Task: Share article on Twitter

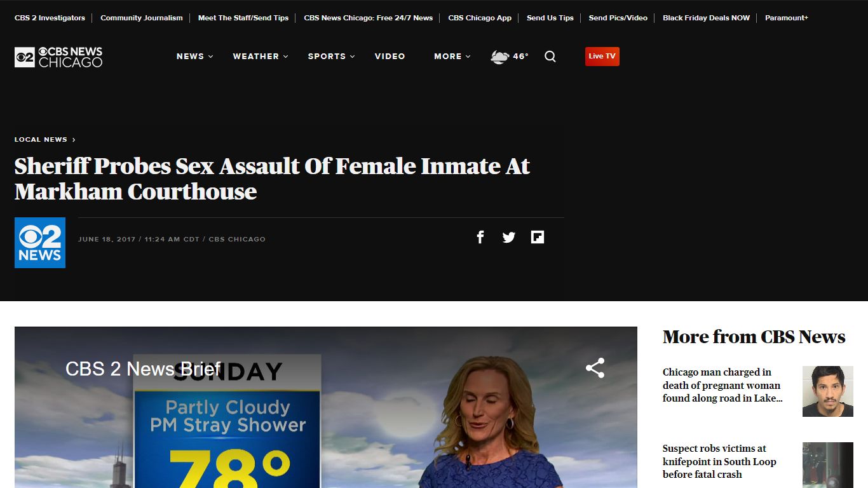Action: pyautogui.click(x=509, y=237)
